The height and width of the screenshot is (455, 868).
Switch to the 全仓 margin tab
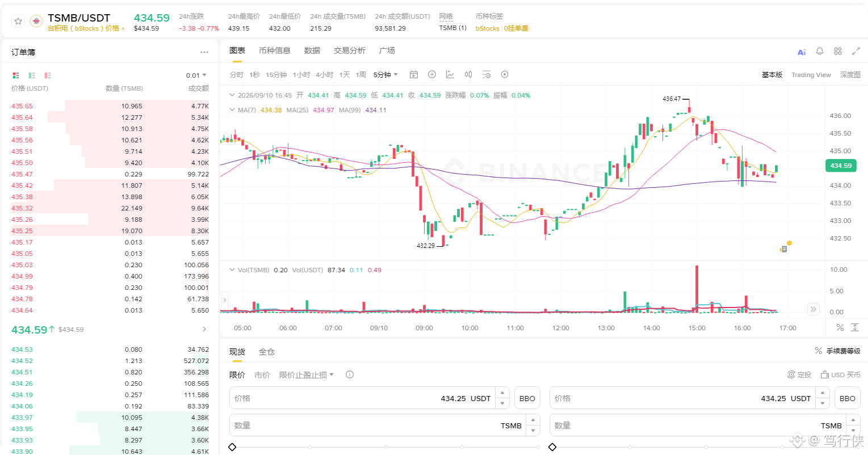[x=267, y=352]
